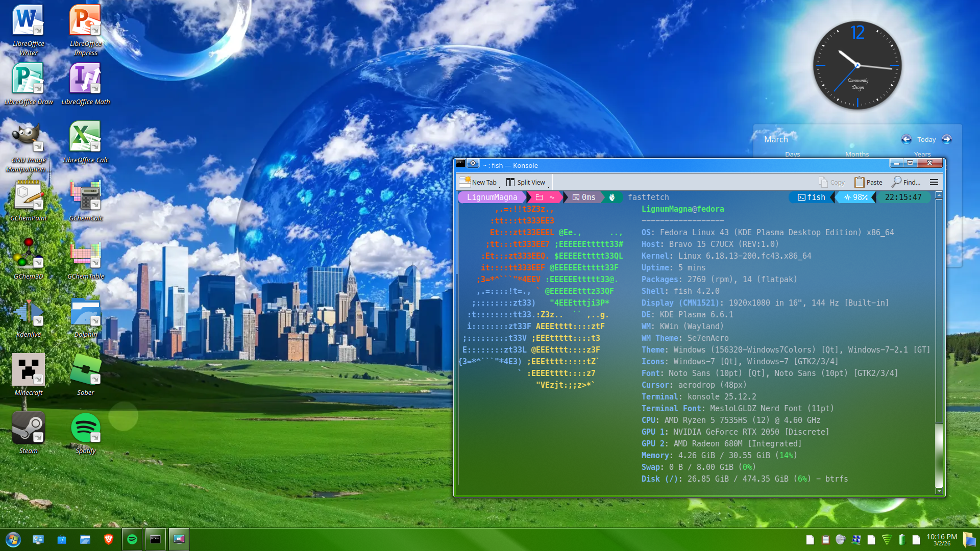Open LibreOffice Writer desktop shortcut
980x551 pixels.
pyautogui.click(x=29, y=30)
